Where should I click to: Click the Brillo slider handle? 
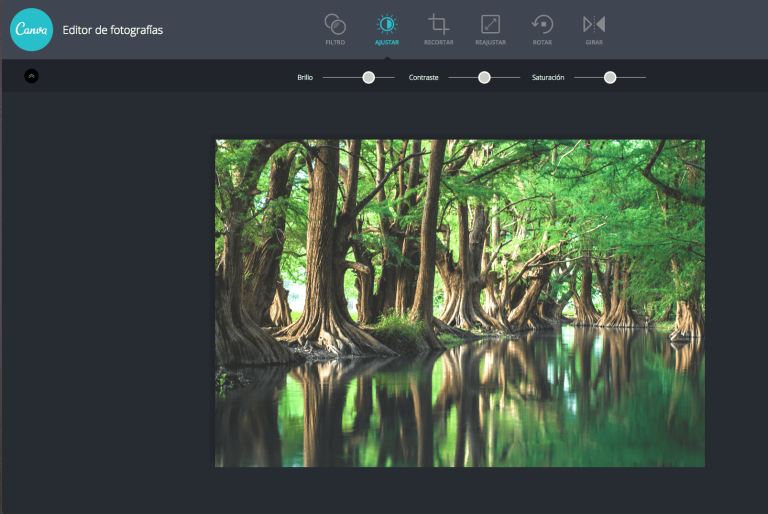tap(369, 77)
